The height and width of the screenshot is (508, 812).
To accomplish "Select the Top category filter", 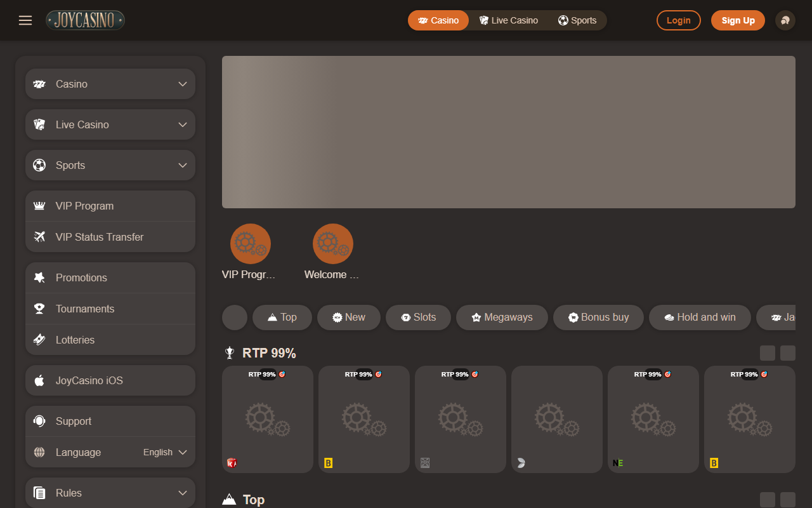I will click(282, 317).
